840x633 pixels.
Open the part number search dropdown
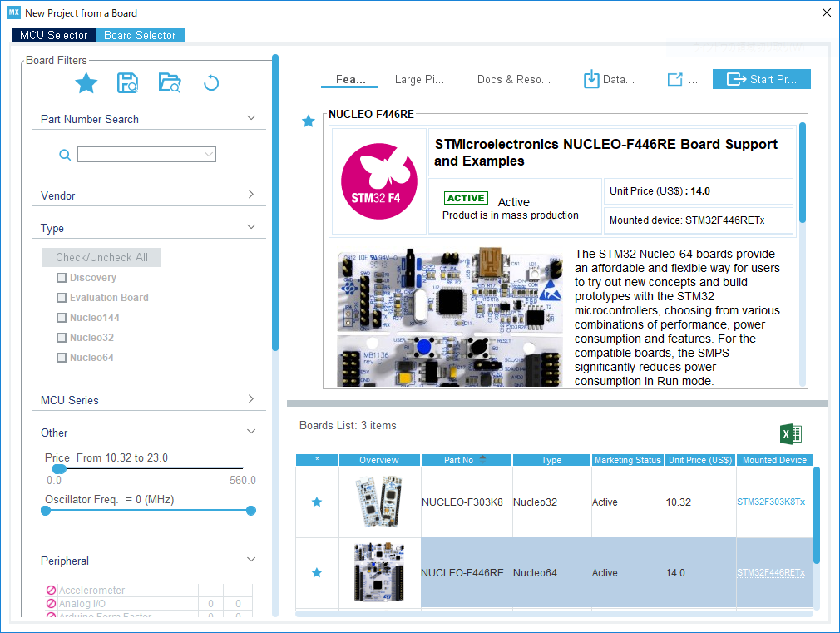[209, 155]
